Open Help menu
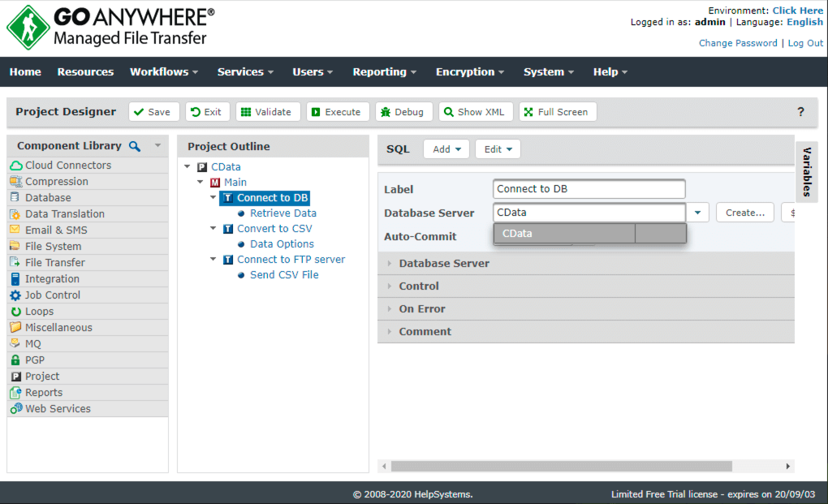 click(610, 71)
